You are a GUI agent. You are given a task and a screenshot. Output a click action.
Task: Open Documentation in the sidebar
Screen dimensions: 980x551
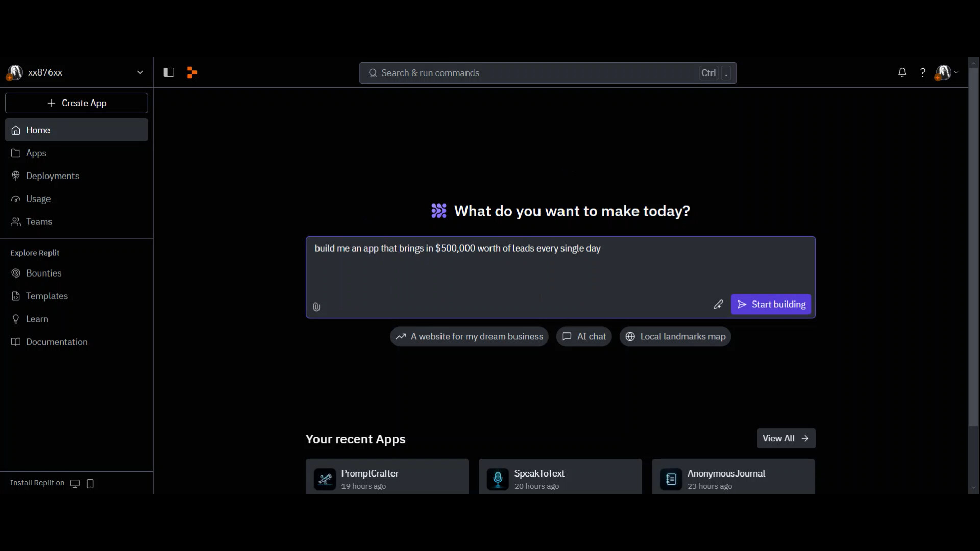click(77, 342)
